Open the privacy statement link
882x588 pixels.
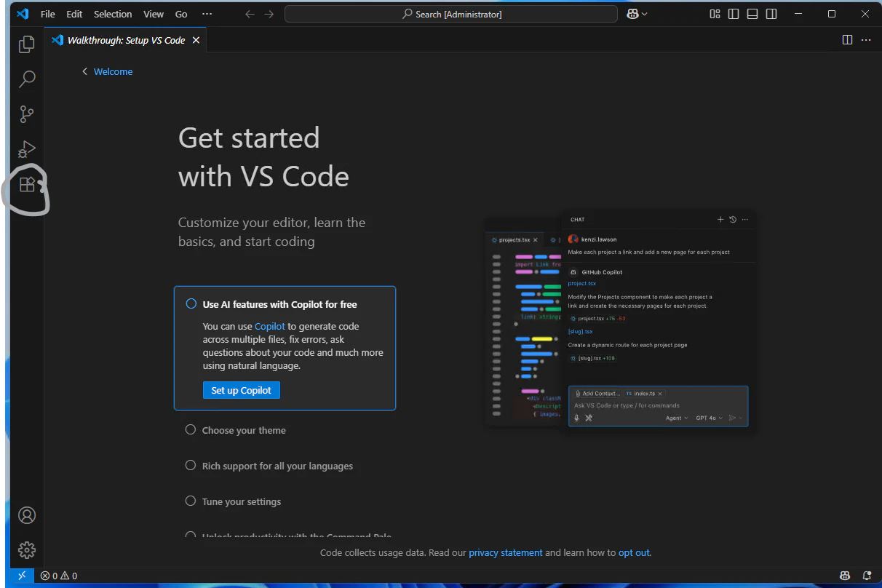click(x=506, y=552)
